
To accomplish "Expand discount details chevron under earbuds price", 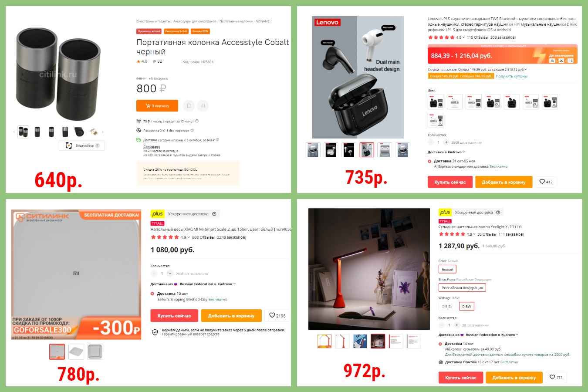I will (525, 69).
